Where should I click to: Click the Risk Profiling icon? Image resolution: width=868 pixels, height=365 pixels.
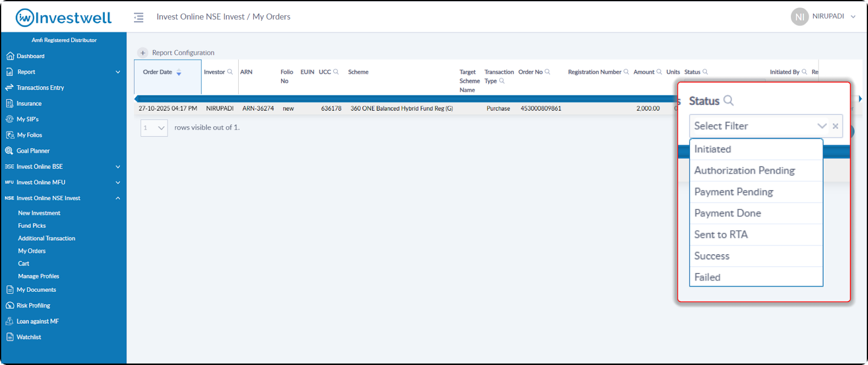10,305
